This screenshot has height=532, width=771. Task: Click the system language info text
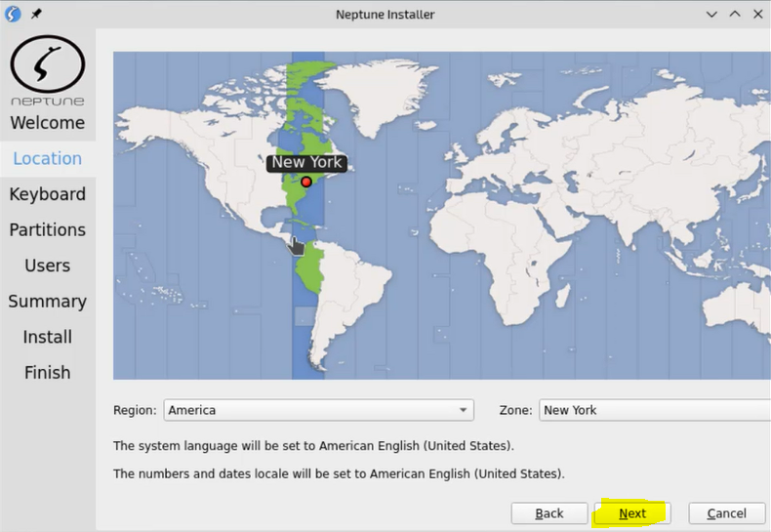coord(313,446)
